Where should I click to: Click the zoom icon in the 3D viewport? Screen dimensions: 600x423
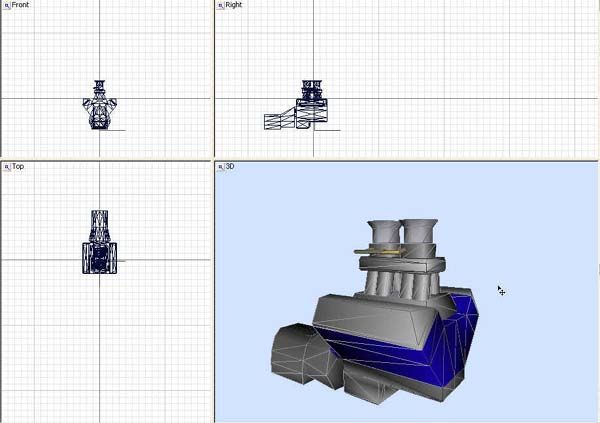coord(220,167)
